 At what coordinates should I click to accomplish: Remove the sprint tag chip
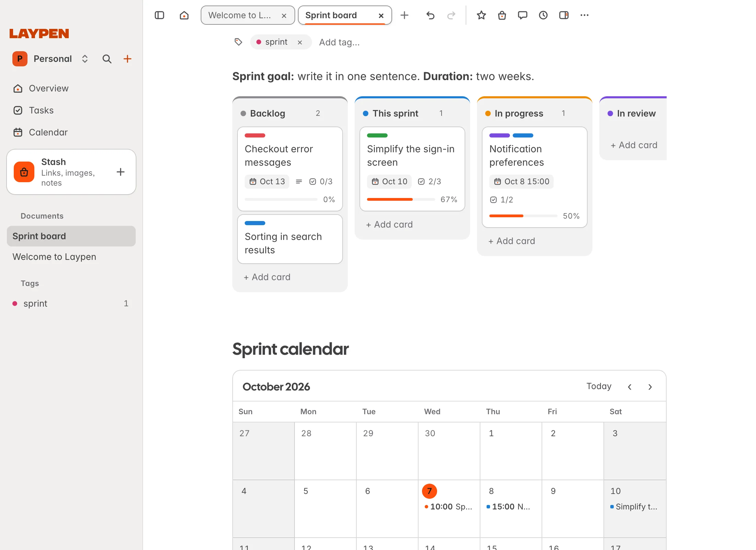(x=300, y=42)
